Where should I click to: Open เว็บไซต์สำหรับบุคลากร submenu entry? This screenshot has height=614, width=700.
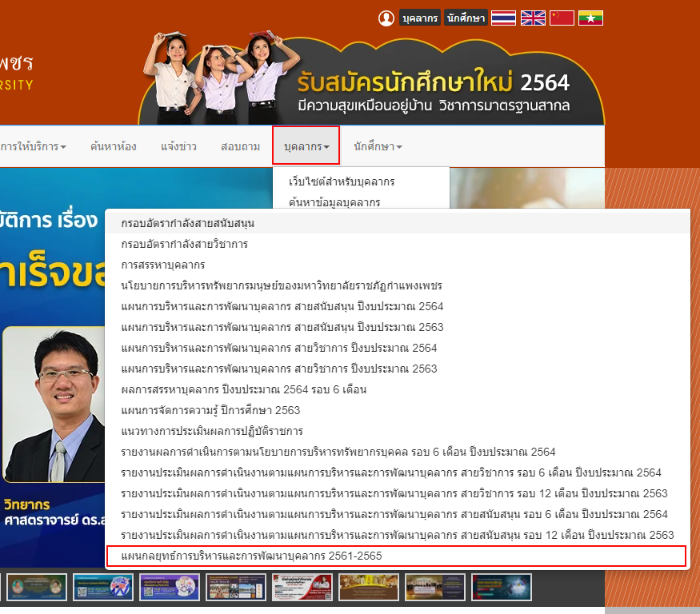coord(342,181)
